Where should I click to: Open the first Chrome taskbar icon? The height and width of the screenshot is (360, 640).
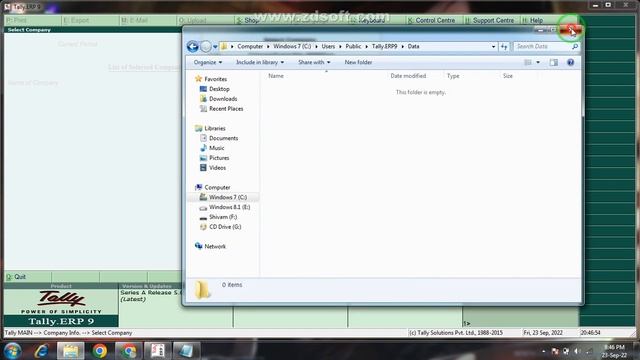click(100, 351)
